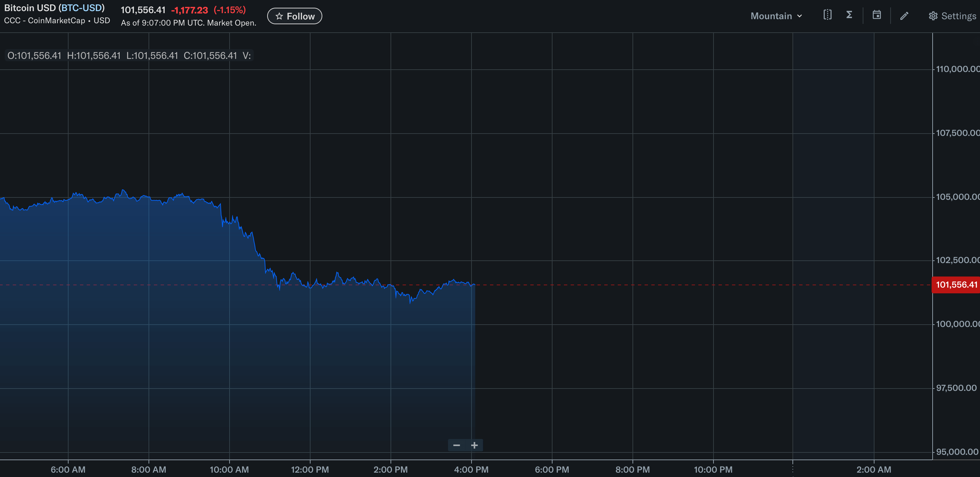Click the As of 9:07 PM timestamp
Image resolution: width=980 pixels, height=477 pixels.
[188, 23]
